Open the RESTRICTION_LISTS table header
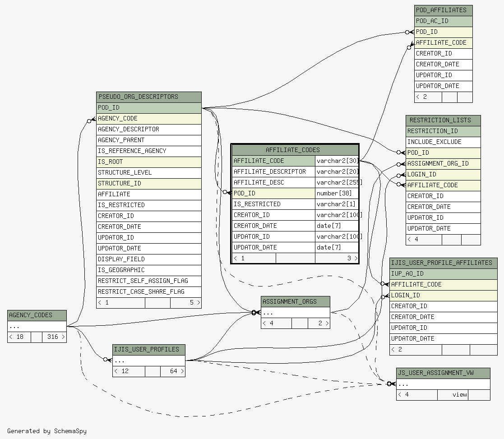504x439 pixels. click(443, 120)
